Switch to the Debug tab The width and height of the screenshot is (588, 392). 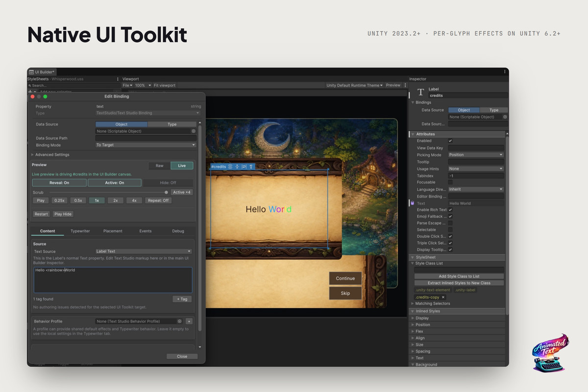178,231
